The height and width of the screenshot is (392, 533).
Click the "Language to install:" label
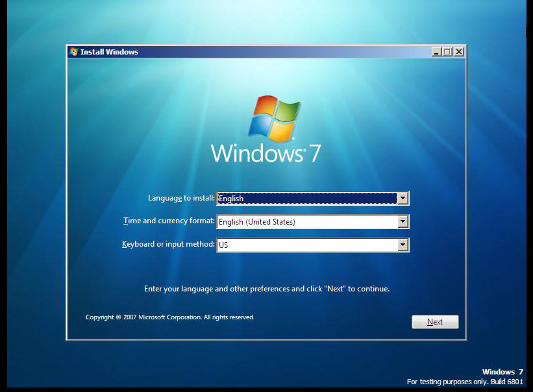181,198
